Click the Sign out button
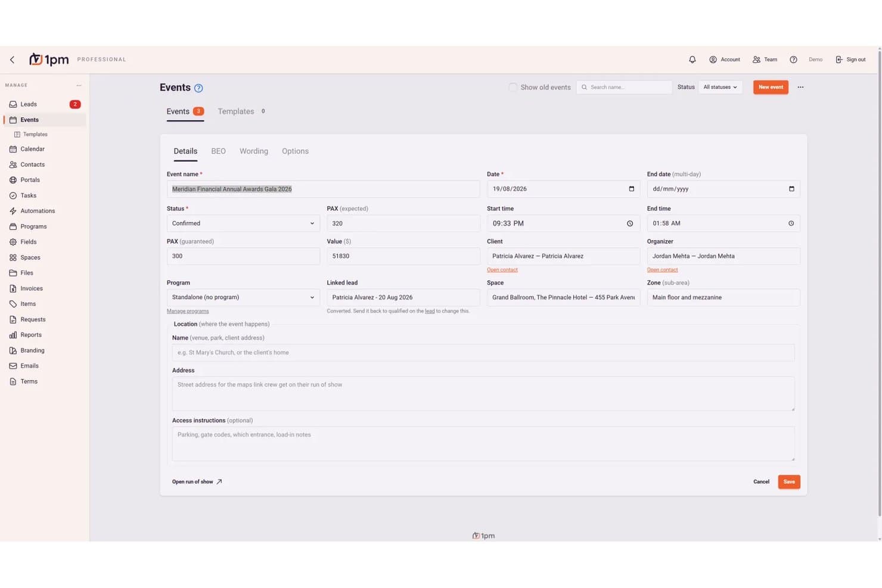This screenshot has height=588, width=882. pyautogui.click(x=850, y=60)
